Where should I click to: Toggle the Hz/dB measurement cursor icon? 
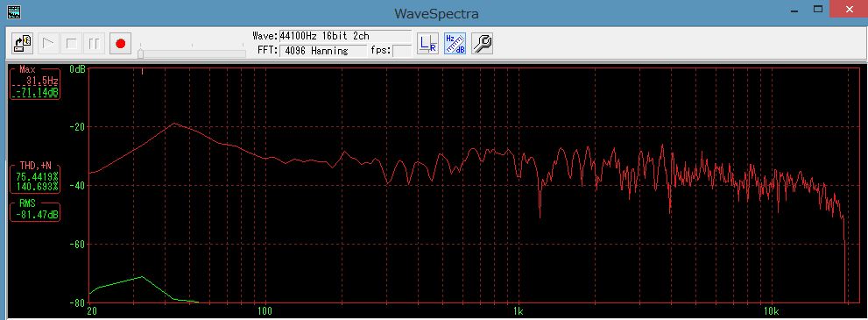(455, 43)
